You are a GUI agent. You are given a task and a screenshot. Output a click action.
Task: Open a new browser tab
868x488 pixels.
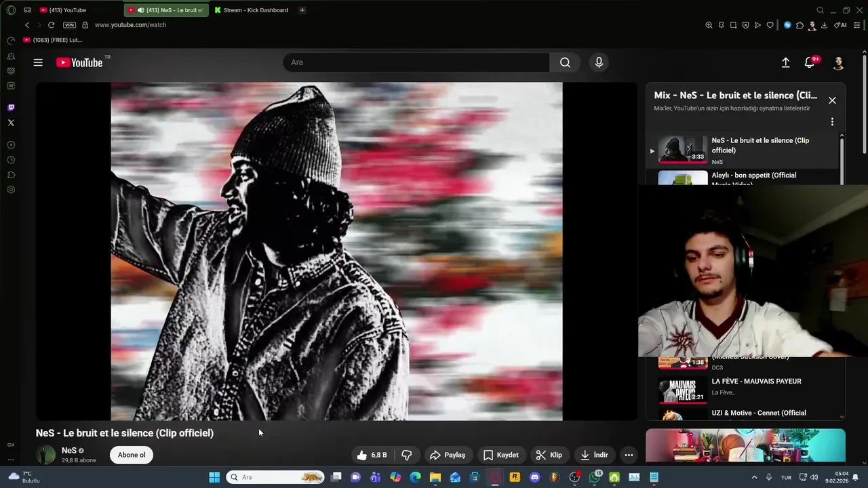(x=302, y=10)
